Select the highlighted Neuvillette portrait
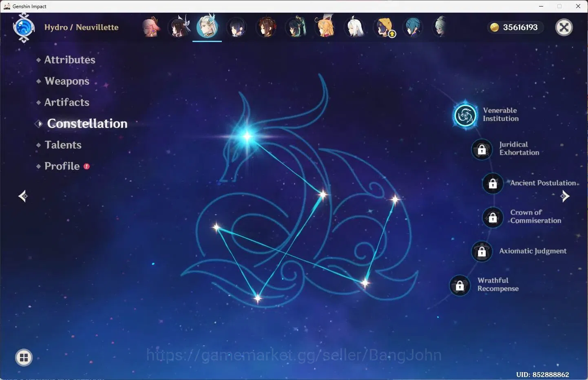This screenshot has height=380, width=588. (207, 27)
